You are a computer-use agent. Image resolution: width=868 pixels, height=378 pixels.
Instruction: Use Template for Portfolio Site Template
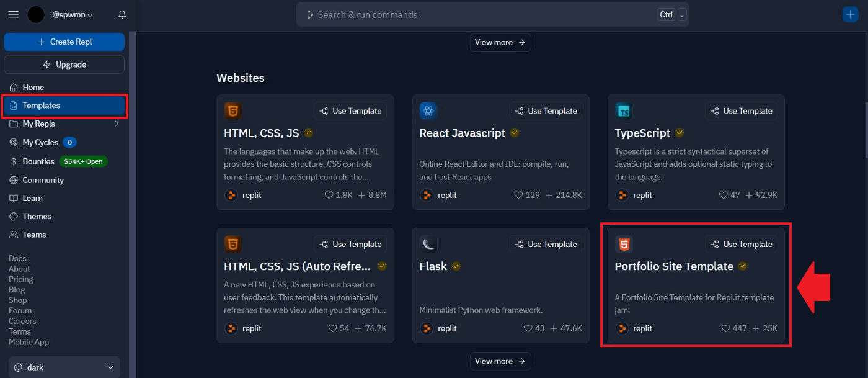point(742,244)
